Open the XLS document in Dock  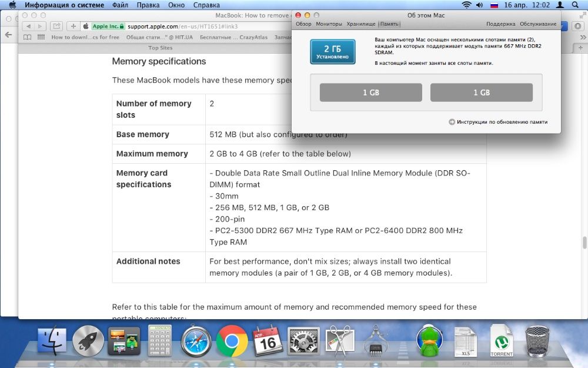click(465, 342)
